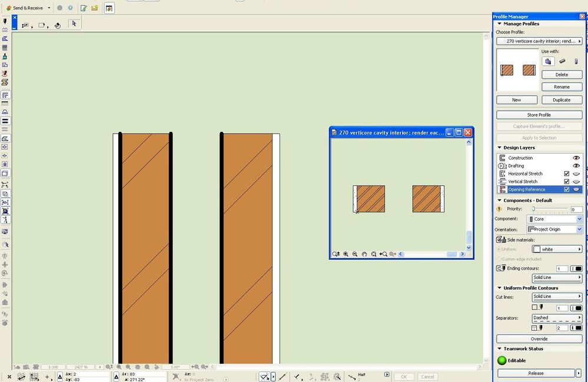
Task: Click scroll down arrow in profile preview window
Action: click(469, 248)
